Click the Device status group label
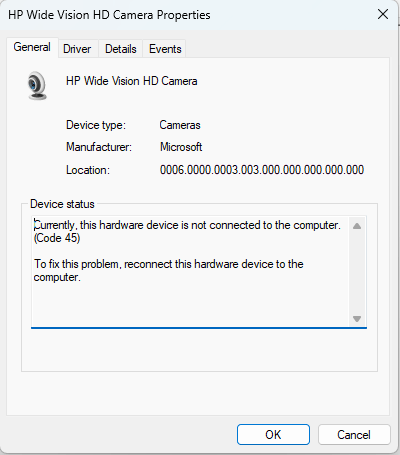Screen dimensions: 400x455 tap(62, 204)
